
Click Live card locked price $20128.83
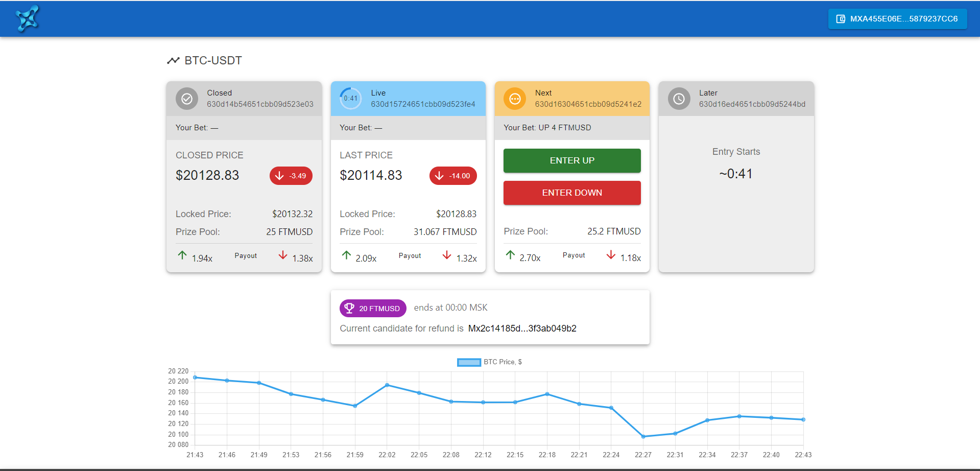(456, 214)
